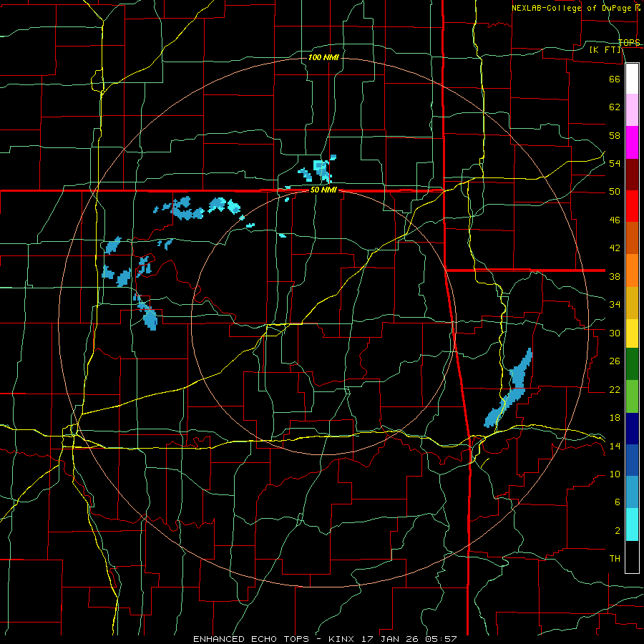Click the legend value 50
644x644 pixels.
(615, 192)
